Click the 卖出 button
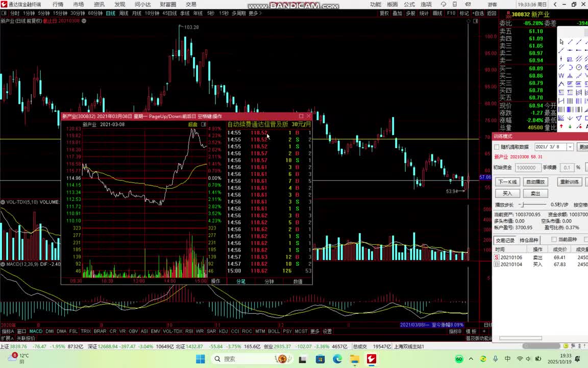Image resolution: width=588 pixels, height=368 pixels. (535, 193)
